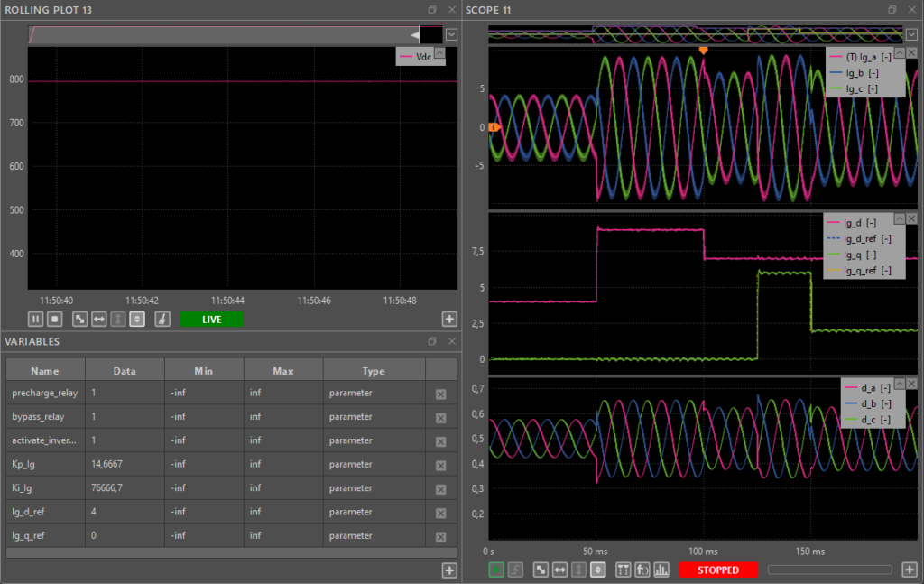Toggle vertical auto-fit in the scope toolbar
The image size is (924, 584).
596,570
